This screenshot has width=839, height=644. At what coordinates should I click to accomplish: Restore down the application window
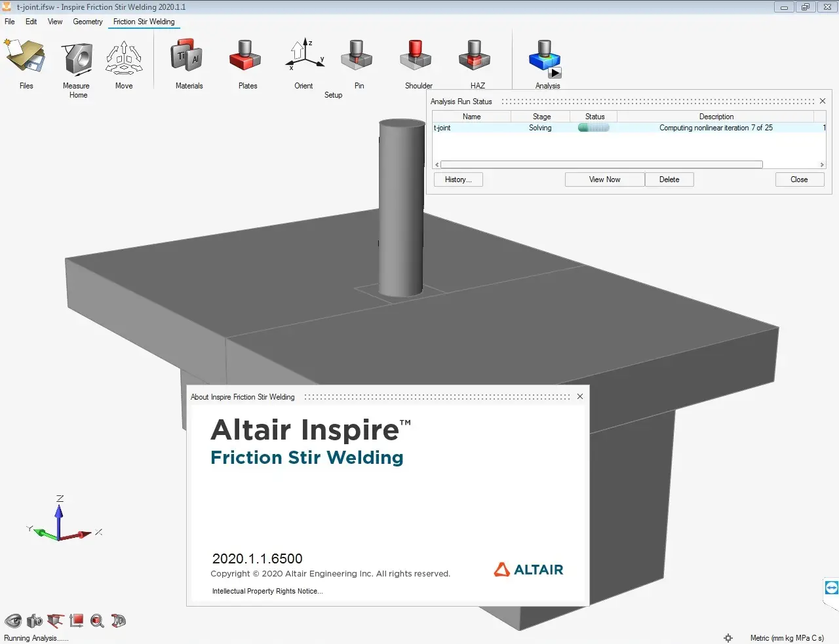click(805, 7)
